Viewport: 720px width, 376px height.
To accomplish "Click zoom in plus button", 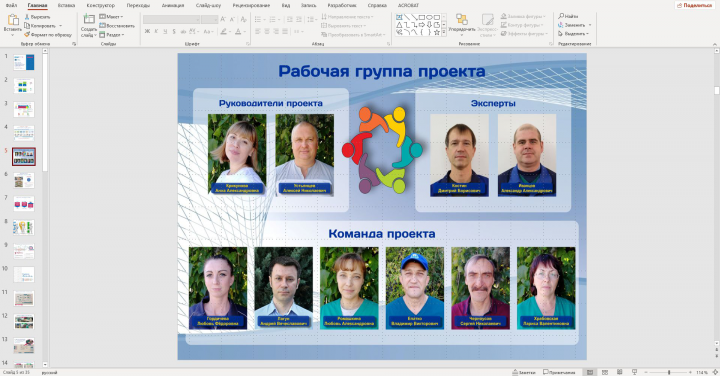I will pos(690,372).
